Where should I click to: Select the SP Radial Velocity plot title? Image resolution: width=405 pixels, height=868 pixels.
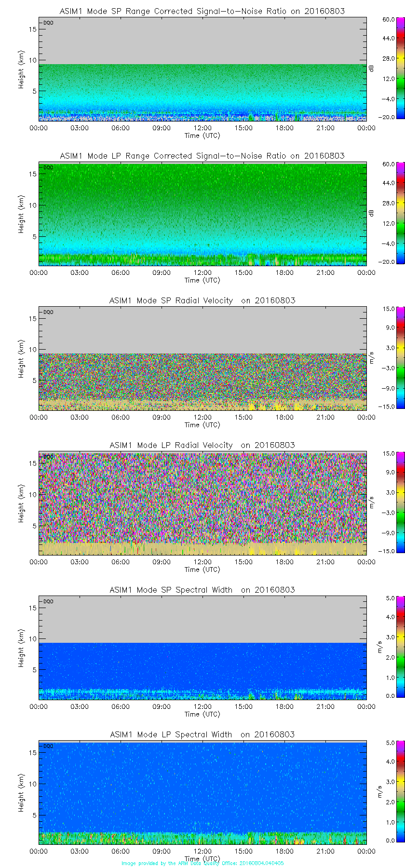point(202,300)
